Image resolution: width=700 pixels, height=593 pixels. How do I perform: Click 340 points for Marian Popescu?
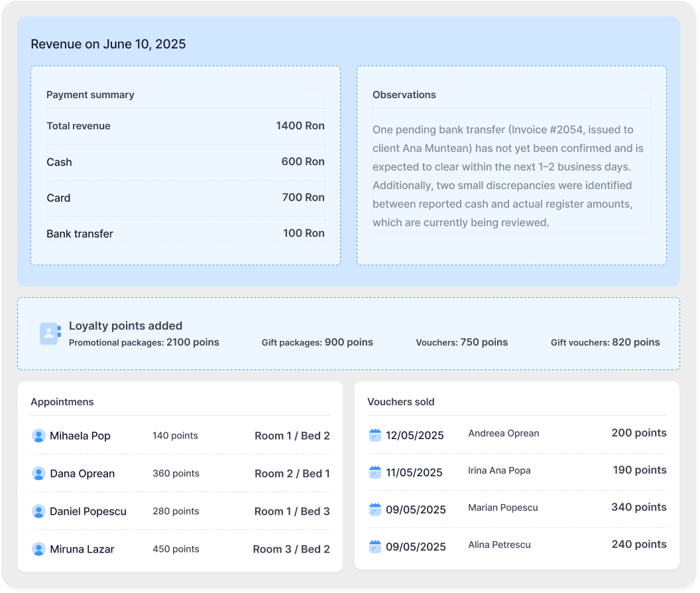point(638,507)
